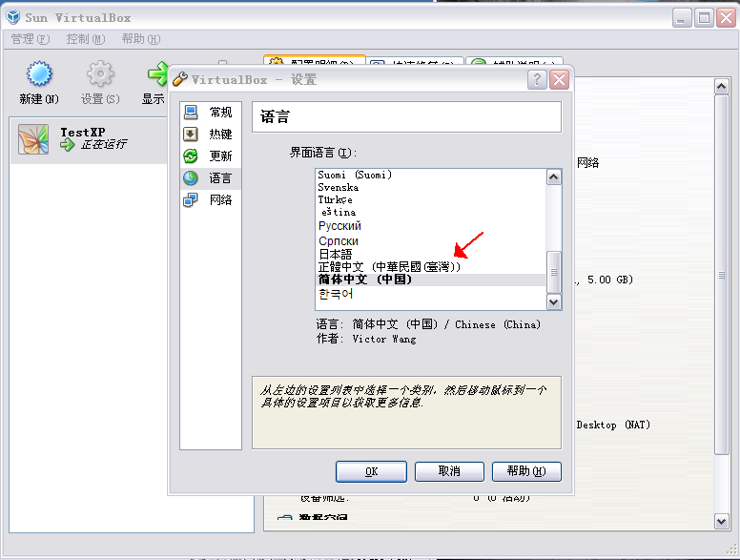Viewport: 740px width, 560px height.
Task: Select the 常规 (General) settings category
Action: (211, 113)
